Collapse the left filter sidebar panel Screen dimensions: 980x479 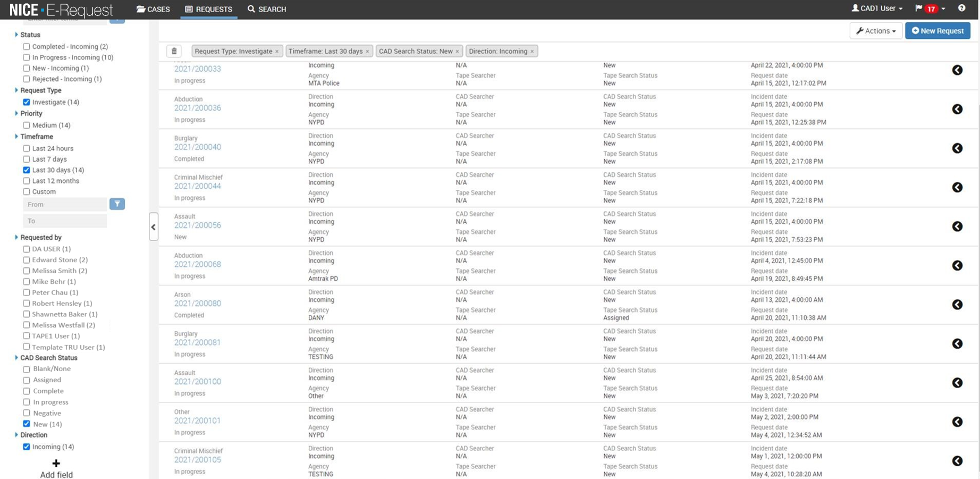tap(154, 227)
